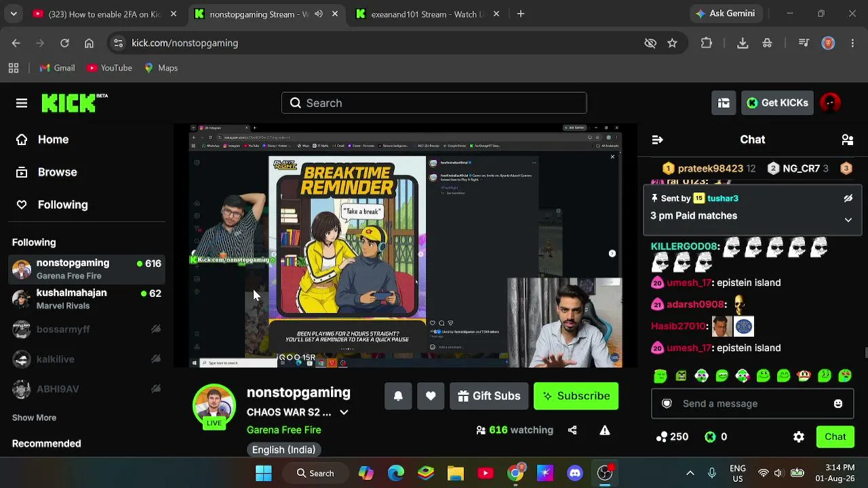868x488 pixels.
Task: Click the live stream video player
Action: coord(406,246)
